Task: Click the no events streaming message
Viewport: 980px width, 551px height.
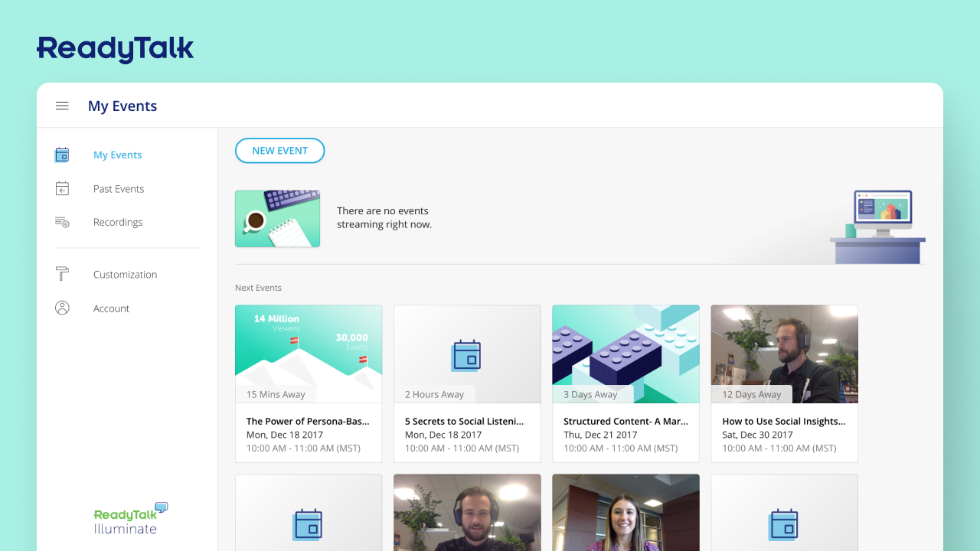Action: pos(384,218)
